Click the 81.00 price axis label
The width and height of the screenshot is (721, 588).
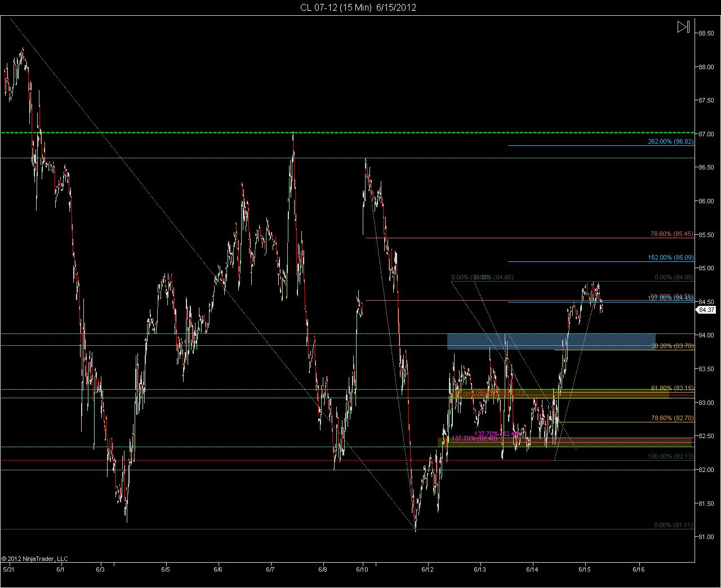(706, 537)
